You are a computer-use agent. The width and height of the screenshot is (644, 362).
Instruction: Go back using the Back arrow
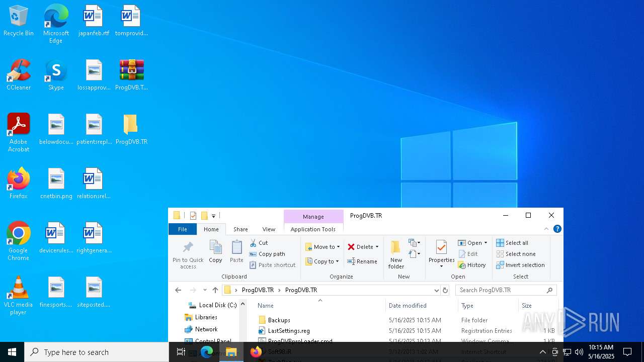(178, 290)
